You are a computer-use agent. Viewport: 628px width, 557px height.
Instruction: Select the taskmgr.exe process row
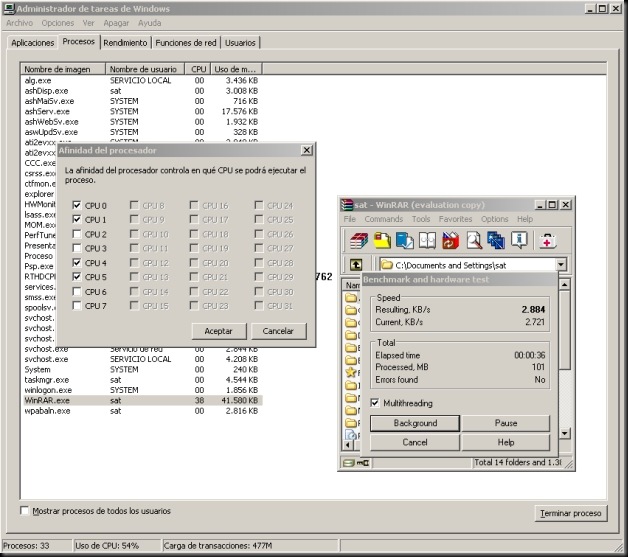[x=143, y=380]
